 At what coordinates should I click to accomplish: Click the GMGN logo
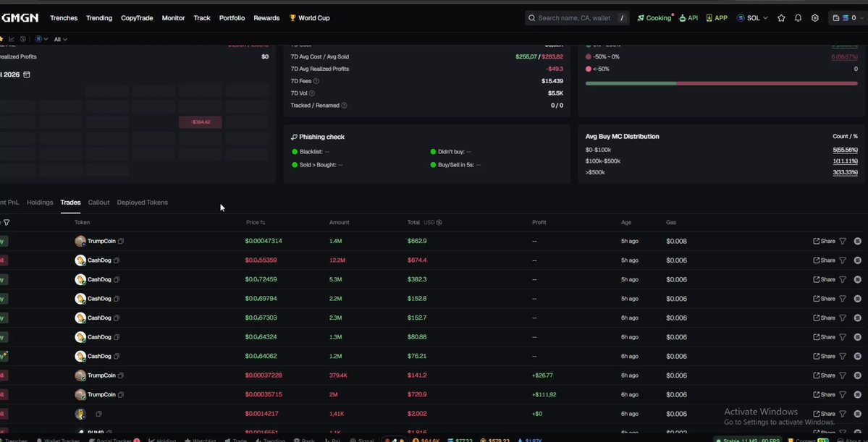[20, 17]
